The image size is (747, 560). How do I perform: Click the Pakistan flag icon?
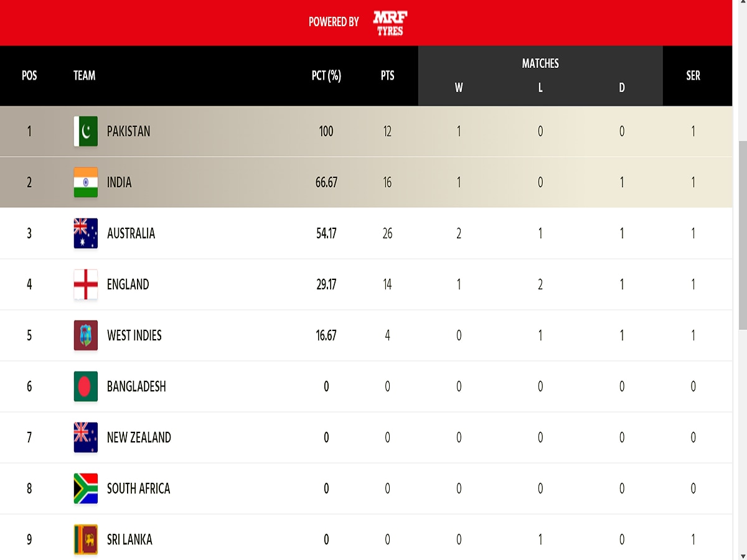(85, 131)
